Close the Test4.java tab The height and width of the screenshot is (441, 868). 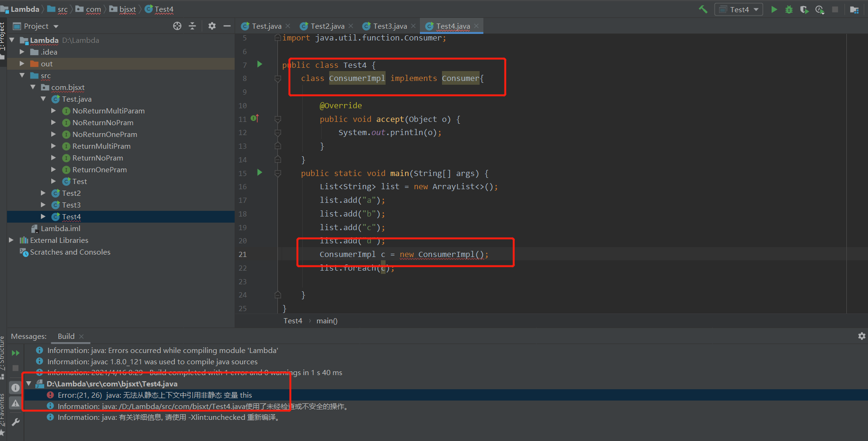[476, 26]
